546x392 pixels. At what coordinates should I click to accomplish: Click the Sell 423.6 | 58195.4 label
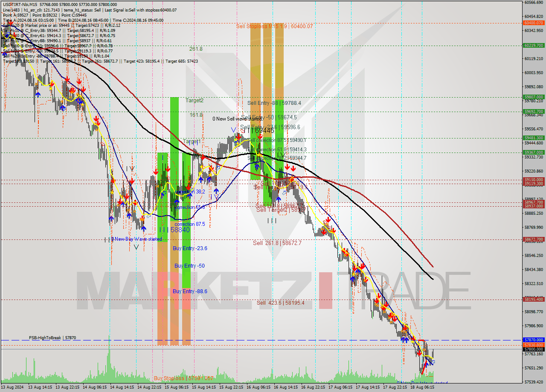[x=281, y=303]
